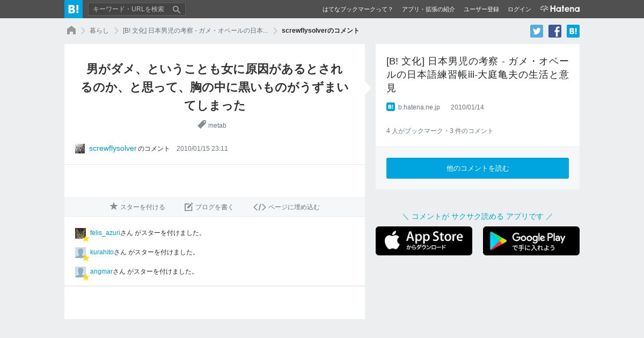The image size is (644, 338).
Task: Click the コメントが サクサク読める アプリです text
Action: click(478, 216)
